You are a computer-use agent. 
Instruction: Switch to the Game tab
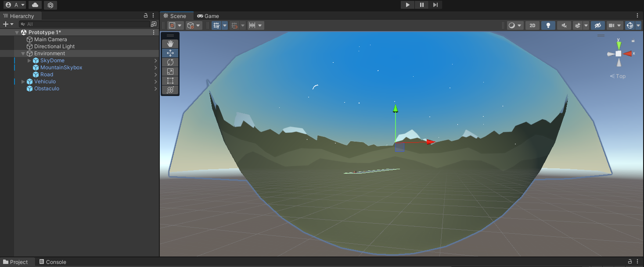pyautogui.click(x=208, y=16)
